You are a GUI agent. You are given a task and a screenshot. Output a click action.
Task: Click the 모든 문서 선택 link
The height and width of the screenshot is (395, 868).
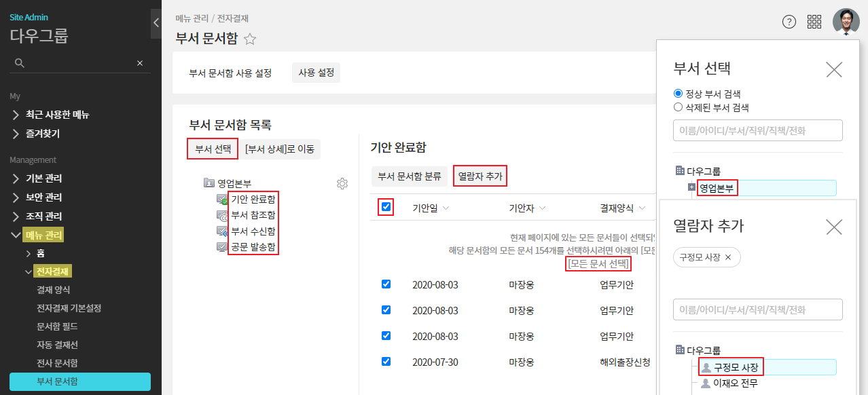click(x=598, y=264)
